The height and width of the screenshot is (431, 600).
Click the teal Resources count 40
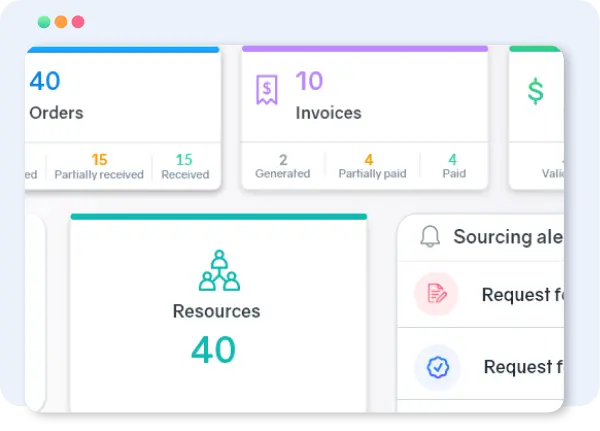(x=214, y=349)
